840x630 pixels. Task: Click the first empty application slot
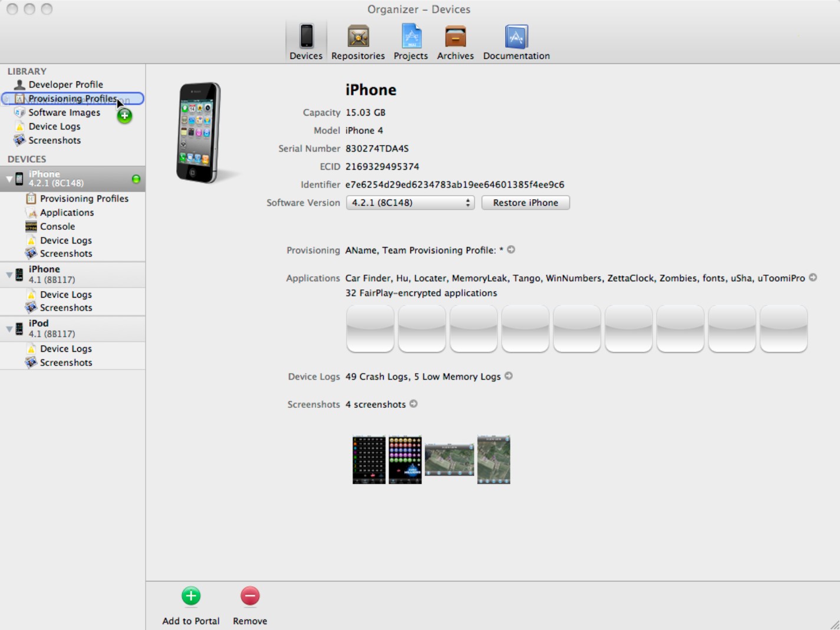click(x=370, y=329)
